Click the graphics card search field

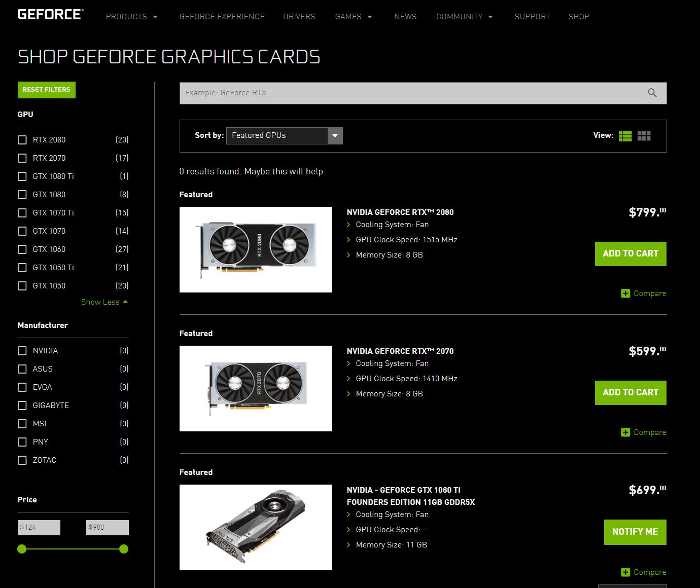423,93
